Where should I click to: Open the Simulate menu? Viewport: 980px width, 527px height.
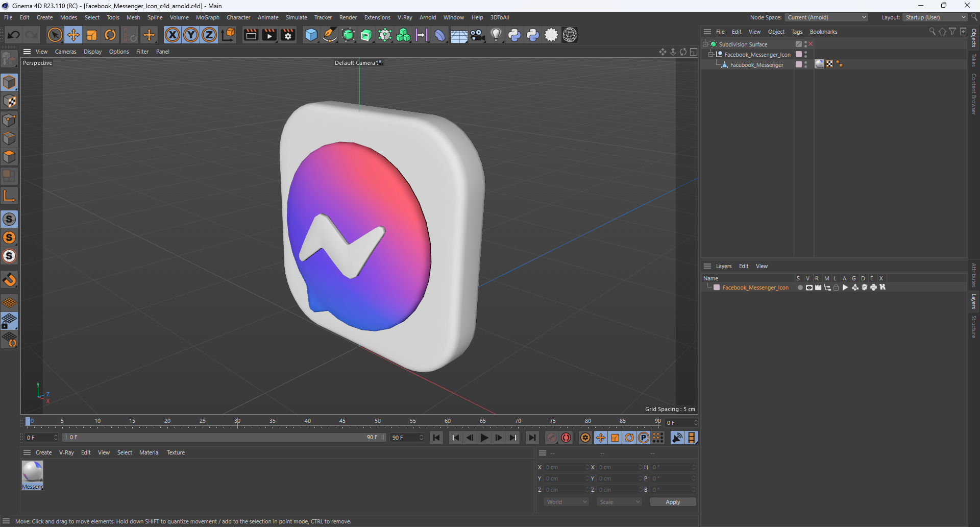296,17
